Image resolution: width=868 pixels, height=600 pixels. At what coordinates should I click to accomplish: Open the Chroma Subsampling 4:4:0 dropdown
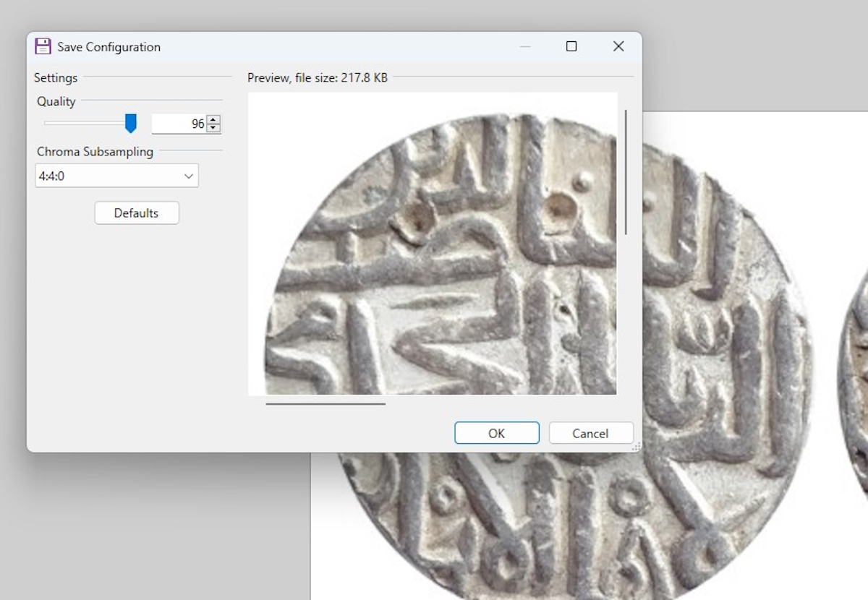coord(116,176)
